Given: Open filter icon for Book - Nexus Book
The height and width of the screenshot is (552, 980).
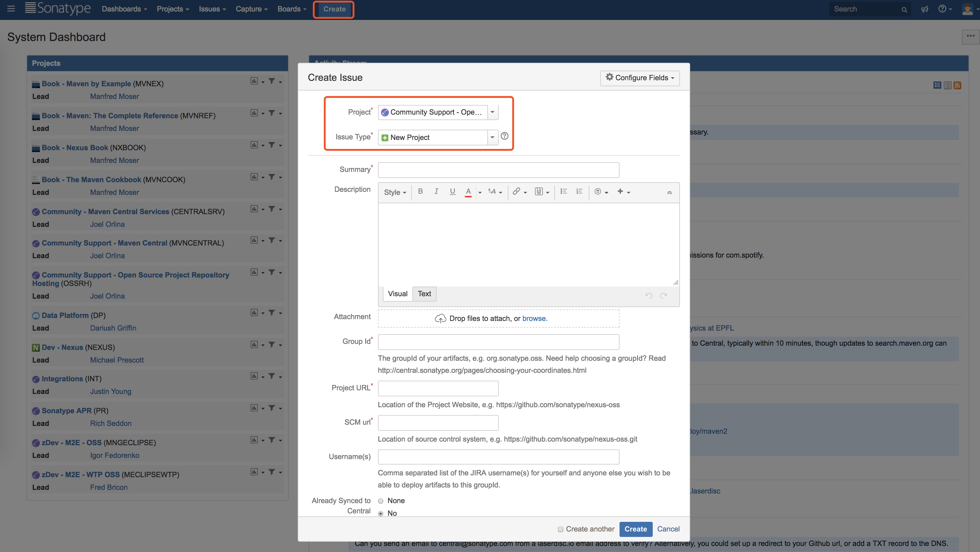Looking at the screenshot, I should (272, 145).
